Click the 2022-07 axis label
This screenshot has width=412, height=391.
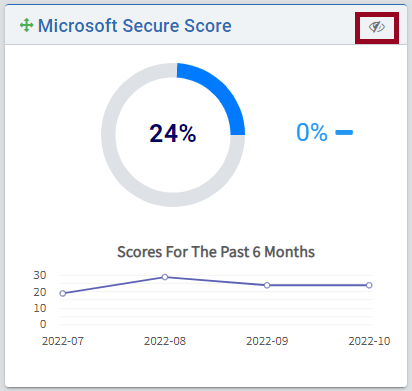pyautogui.click(x=63, y=341)
